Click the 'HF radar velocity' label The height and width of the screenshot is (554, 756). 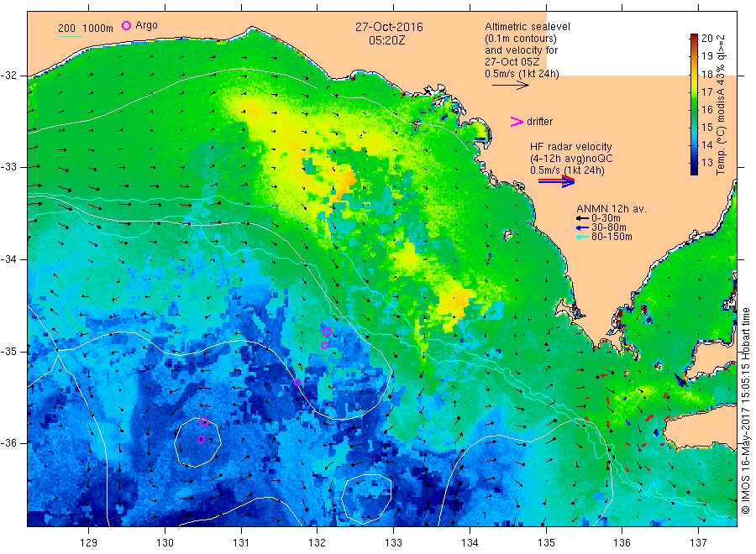coord(571,147)
